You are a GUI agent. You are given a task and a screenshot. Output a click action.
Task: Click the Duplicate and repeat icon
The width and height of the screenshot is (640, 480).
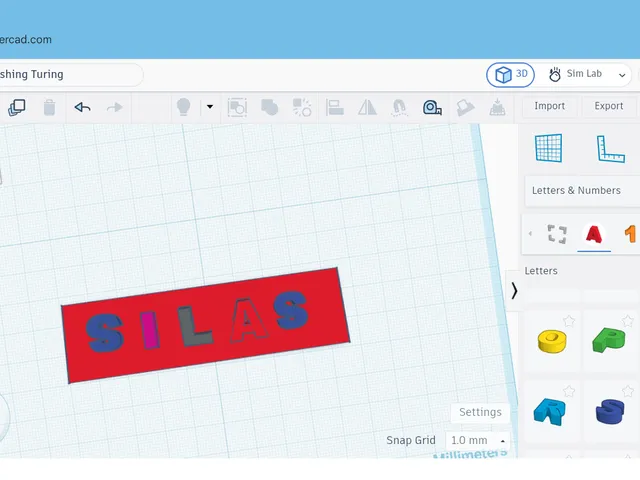click(17, 108)
